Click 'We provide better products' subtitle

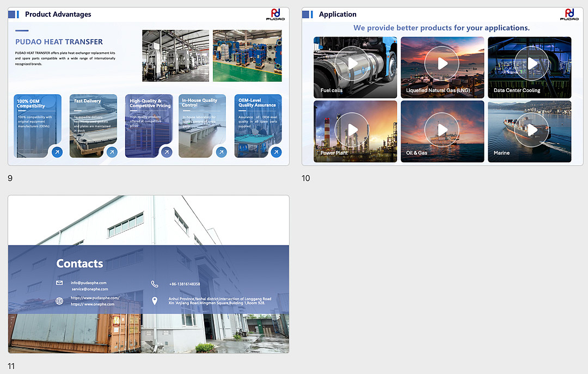[x=442, y=28]
